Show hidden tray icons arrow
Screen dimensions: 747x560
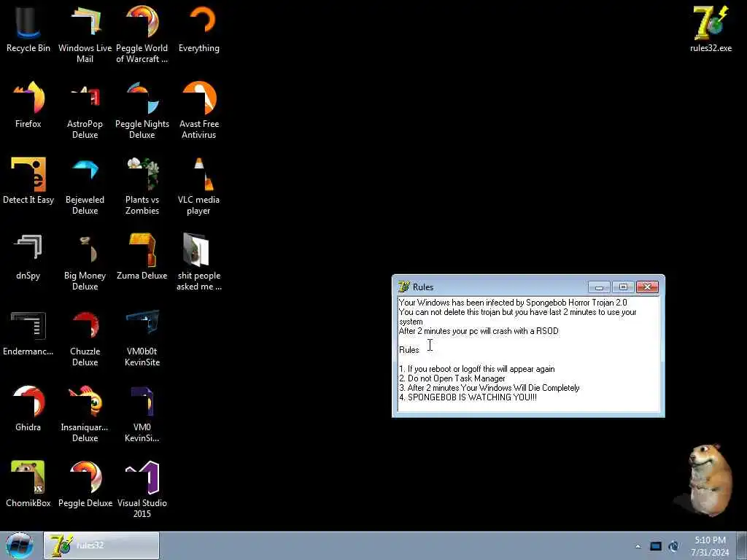638,546
